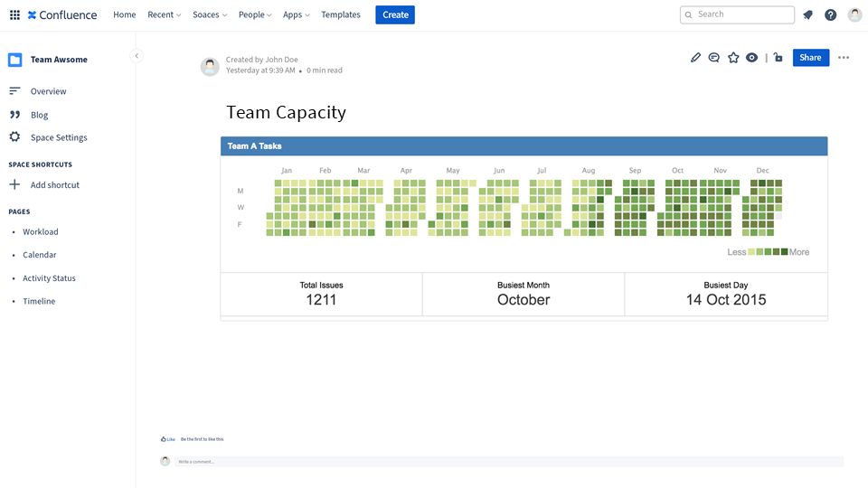The width and height of the screenshot is (868, 488).
Task: Open the Blog sidebar link
Action: [x=39, y=115]
